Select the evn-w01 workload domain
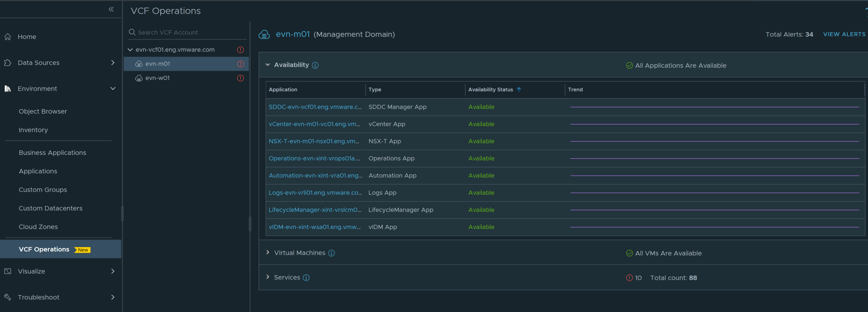 click(x=158, y=78)
